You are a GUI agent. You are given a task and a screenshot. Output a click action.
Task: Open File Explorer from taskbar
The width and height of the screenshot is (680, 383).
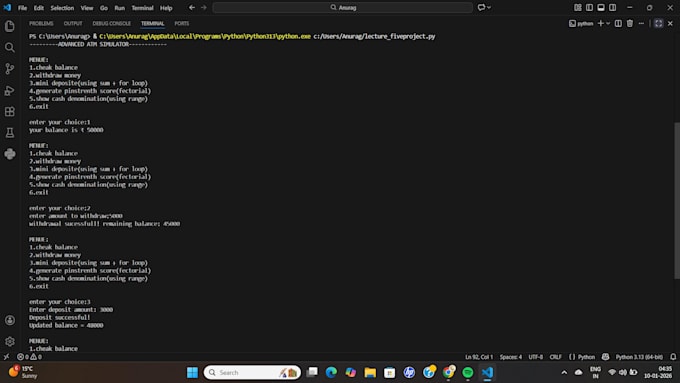coord(370,372)
